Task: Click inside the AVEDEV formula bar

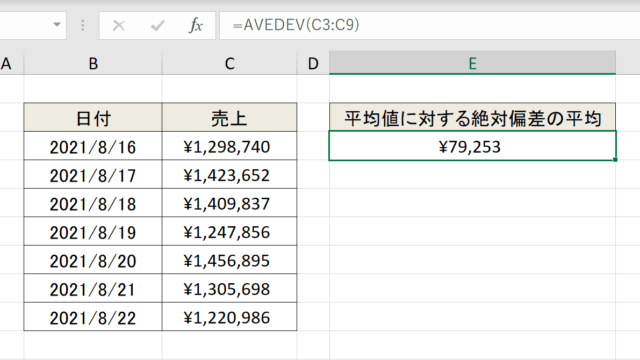Action: coord(429,25)
